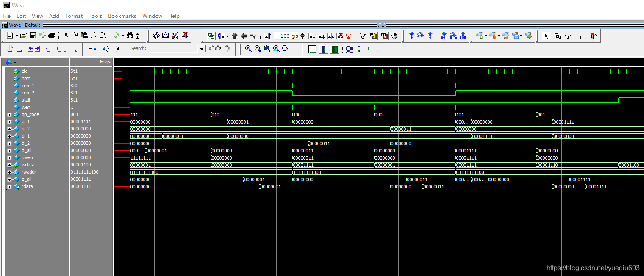The height and width of the screenshot is (276, 644).
Task: Open the Window menu
Action: [x=152, y=16]
